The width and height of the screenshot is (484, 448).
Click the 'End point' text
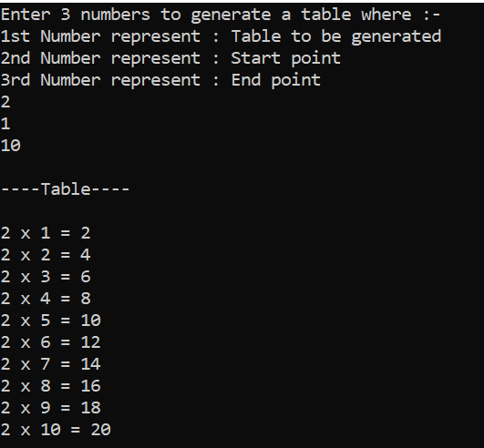point(276,80)
